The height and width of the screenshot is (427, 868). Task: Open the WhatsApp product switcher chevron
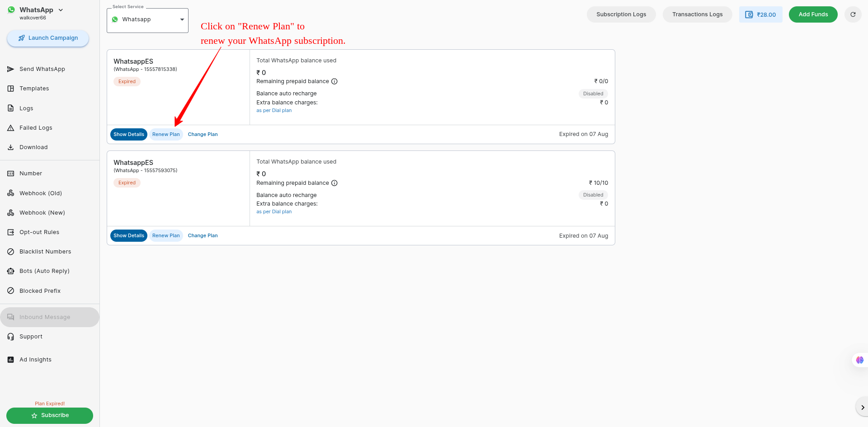click(61, 10)
